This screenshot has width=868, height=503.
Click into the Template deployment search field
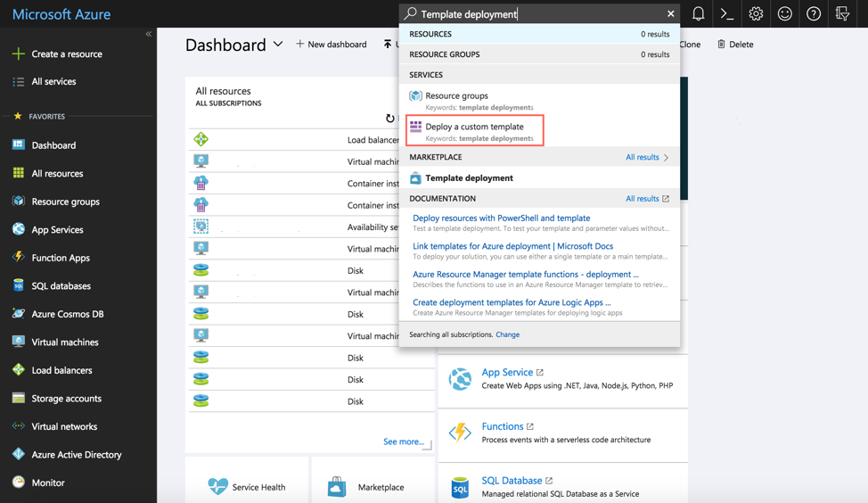pos(535,14)
